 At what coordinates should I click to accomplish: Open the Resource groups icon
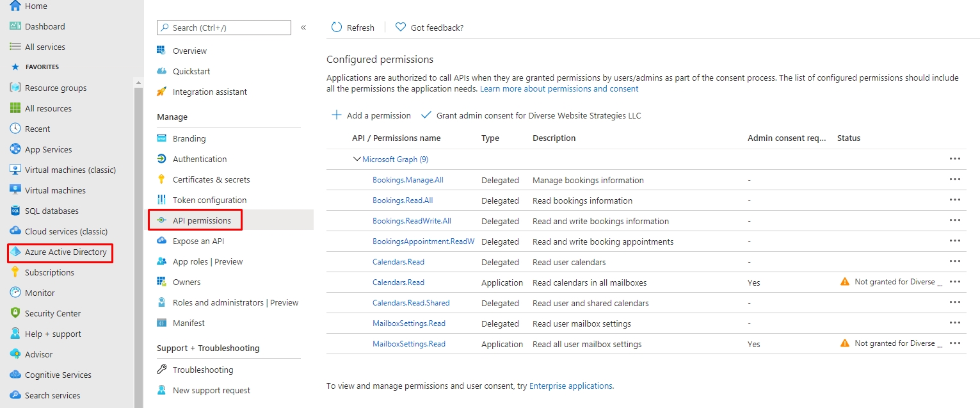click(x=15, y=88)
